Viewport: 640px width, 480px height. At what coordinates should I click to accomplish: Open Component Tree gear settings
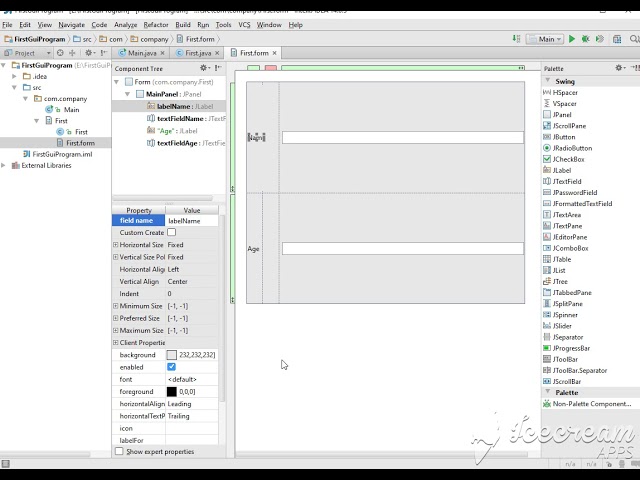click(204, 68)
